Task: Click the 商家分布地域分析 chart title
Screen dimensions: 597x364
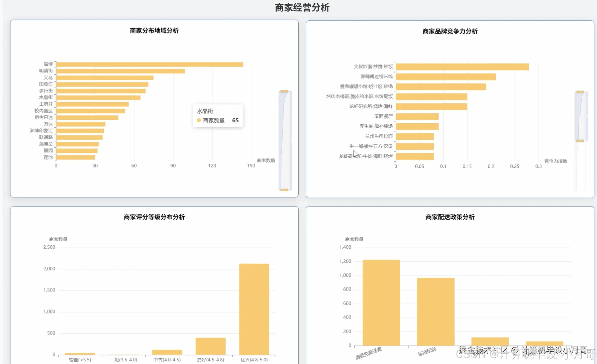Action: coord(154,31)
